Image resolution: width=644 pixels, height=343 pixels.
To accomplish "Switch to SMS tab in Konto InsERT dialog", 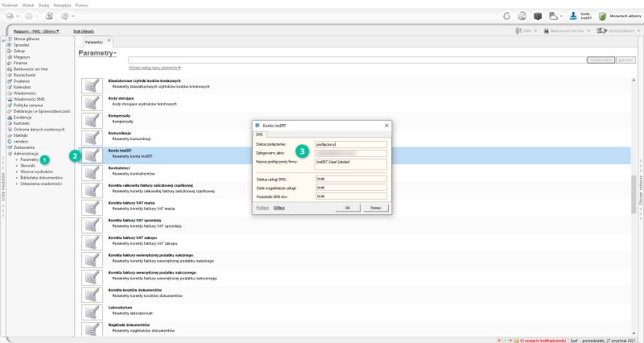I will point(259,134).
